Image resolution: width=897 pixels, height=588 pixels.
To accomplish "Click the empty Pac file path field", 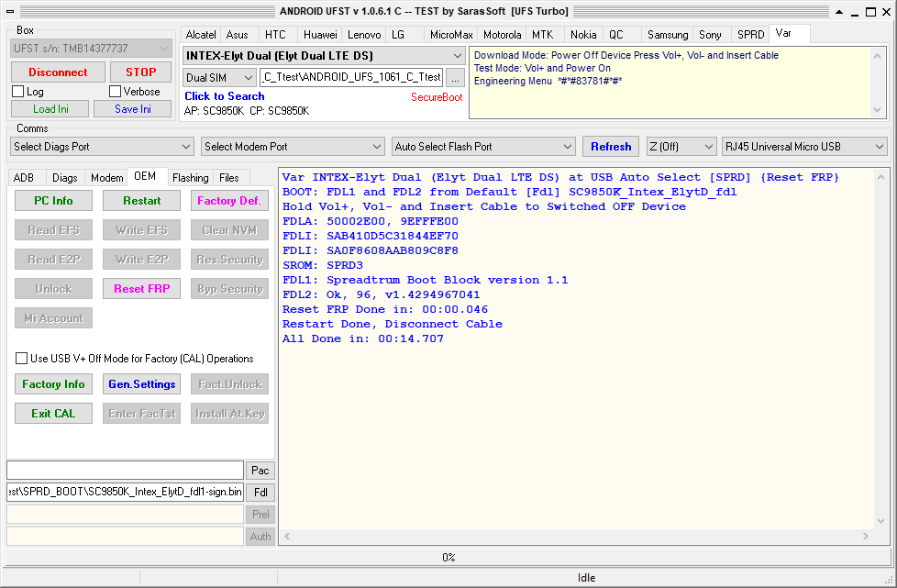I will click(x=126, y=471).
